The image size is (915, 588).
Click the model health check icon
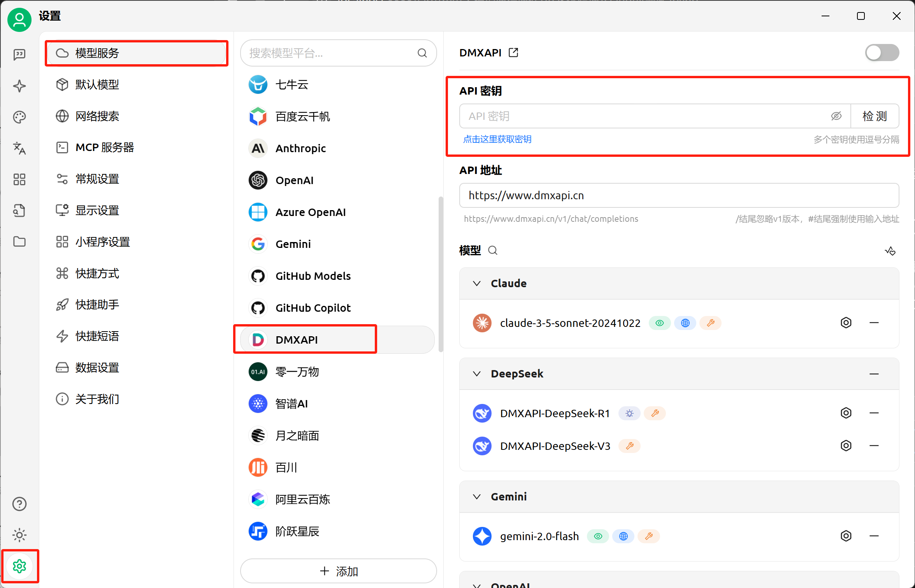[890, 251]
